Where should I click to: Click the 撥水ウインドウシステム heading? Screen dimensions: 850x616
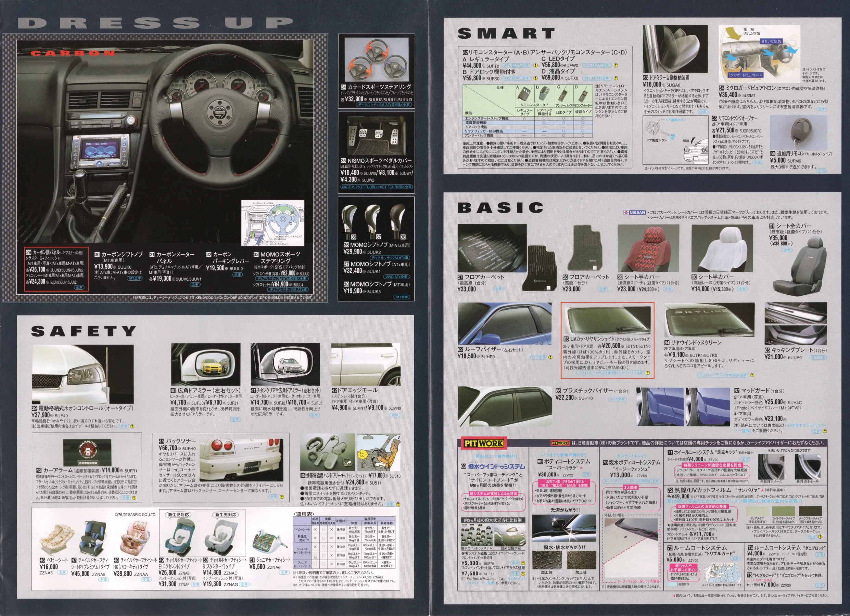click(x=497, y=466)
